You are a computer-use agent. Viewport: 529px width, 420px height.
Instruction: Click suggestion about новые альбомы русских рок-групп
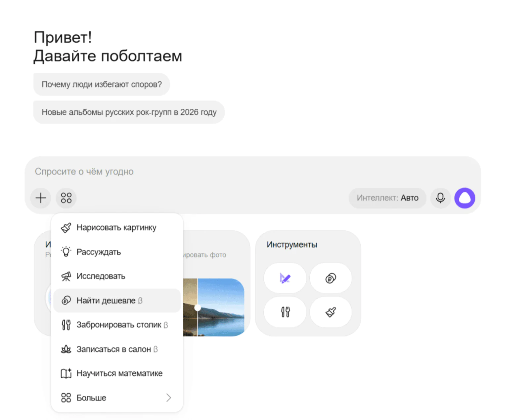(129, 112)
